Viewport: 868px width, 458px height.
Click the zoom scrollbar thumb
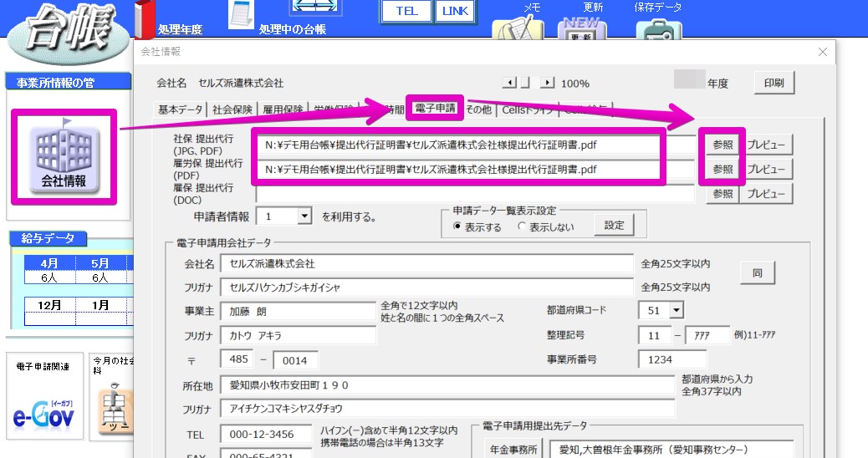point(525,83)
